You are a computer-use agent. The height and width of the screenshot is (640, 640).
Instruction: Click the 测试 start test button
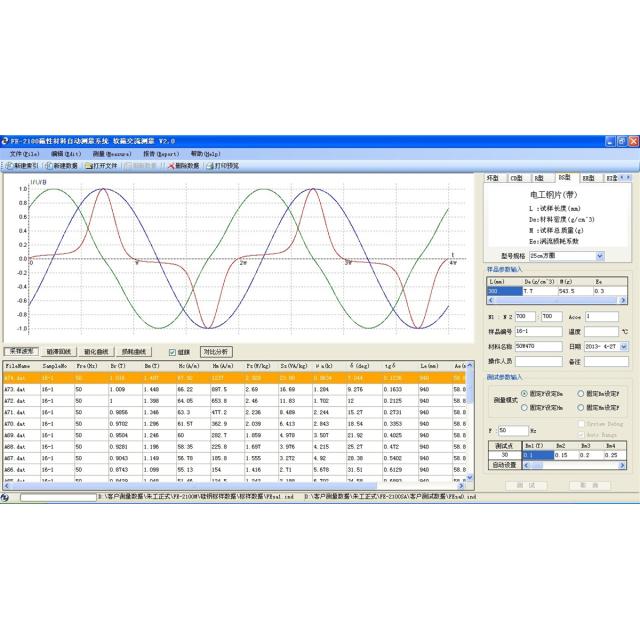(526, 485)
